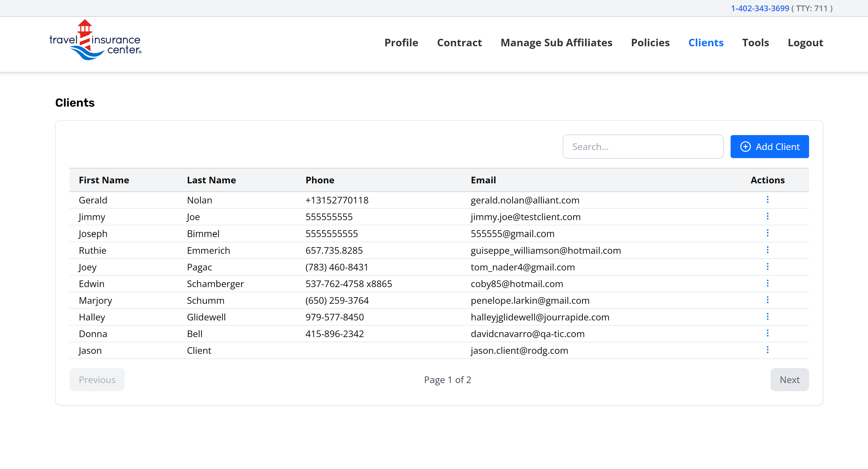Click the client Search field

pos(643,147)
